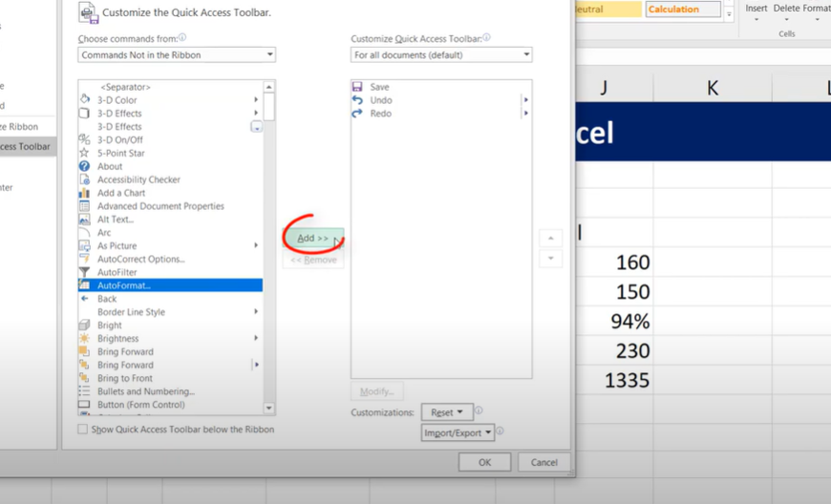
Task: Open the Customize Quick Access Toolbar dropdown
Action: (441, 54)
